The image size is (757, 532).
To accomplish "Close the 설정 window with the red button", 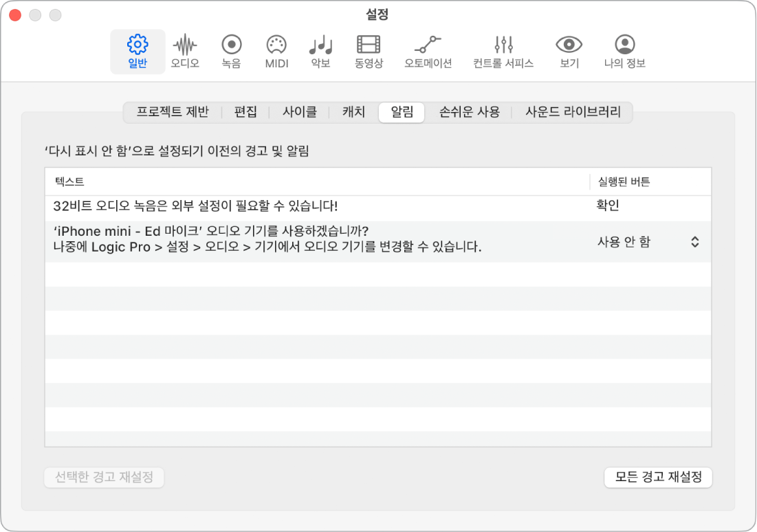I will pos(15,15).
